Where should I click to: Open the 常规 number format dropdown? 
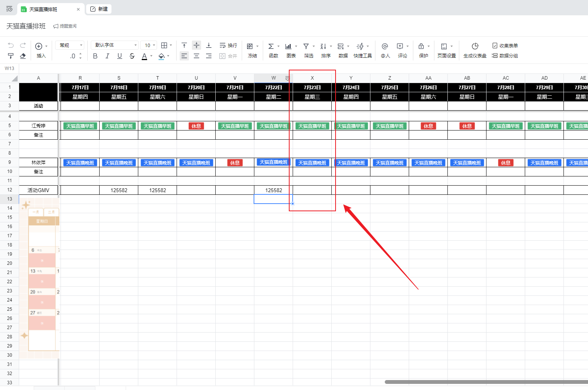tap(70, 45)
